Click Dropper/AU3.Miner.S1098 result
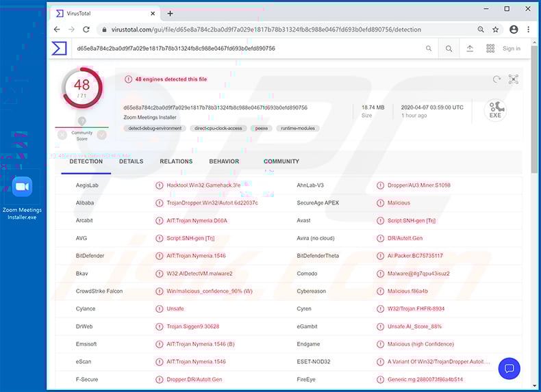The width and height of the screenshot is (541, 392). [419, 185]
